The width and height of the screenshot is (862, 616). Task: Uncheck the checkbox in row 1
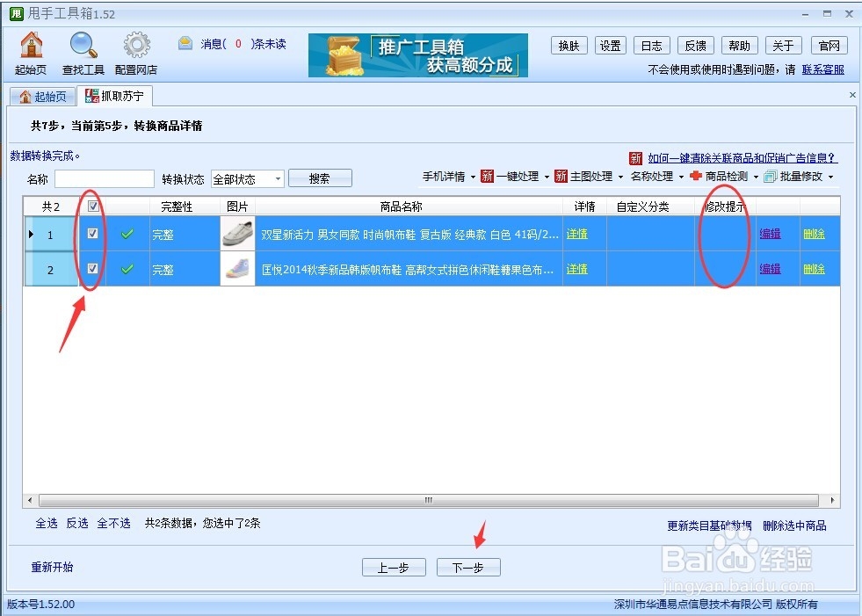click(x=93, y=233)
